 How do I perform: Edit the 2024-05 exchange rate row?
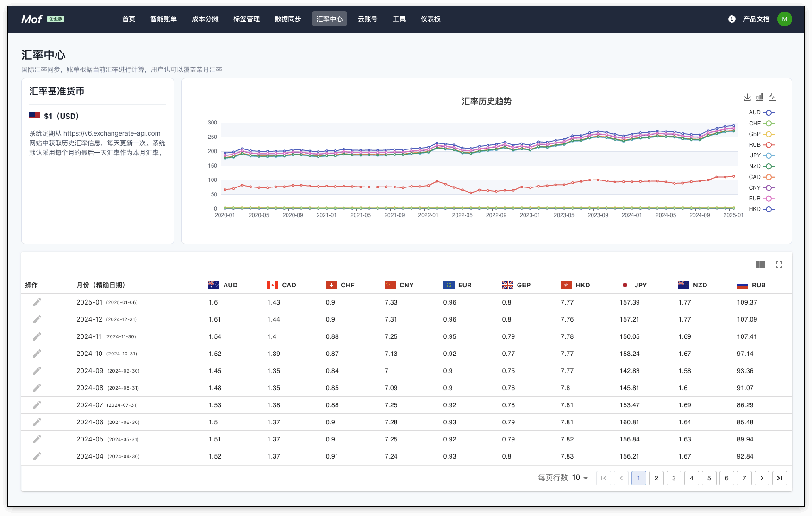pos(37,439)
